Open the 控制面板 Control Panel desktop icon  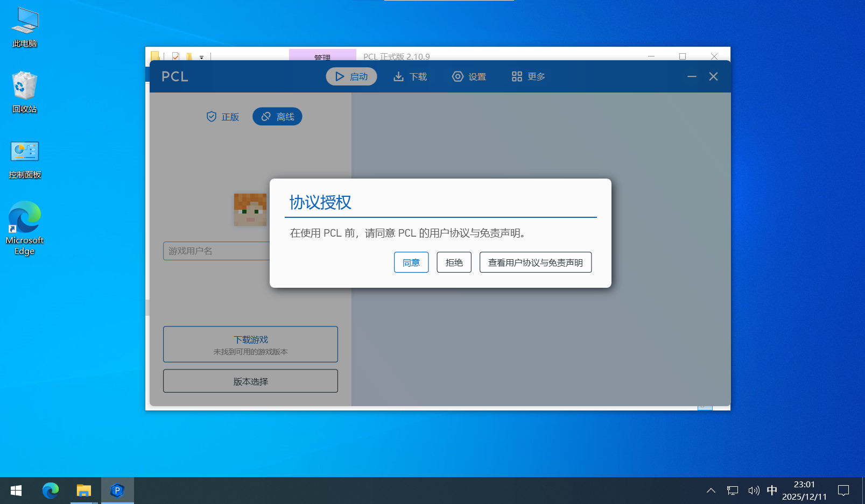(25, 159)
